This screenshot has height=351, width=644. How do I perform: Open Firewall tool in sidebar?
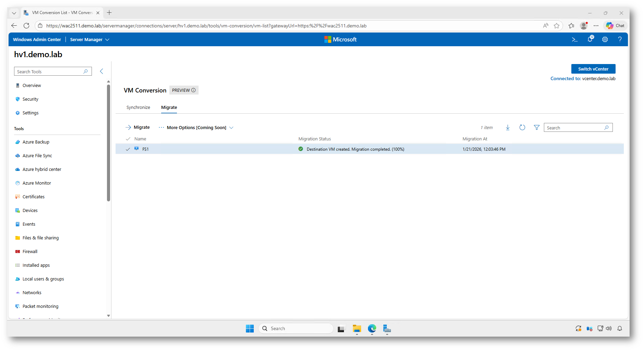pos(30,252)
